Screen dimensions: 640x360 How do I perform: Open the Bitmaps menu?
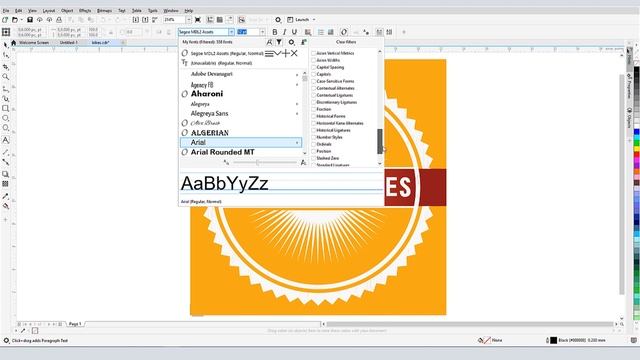[104, 11]
